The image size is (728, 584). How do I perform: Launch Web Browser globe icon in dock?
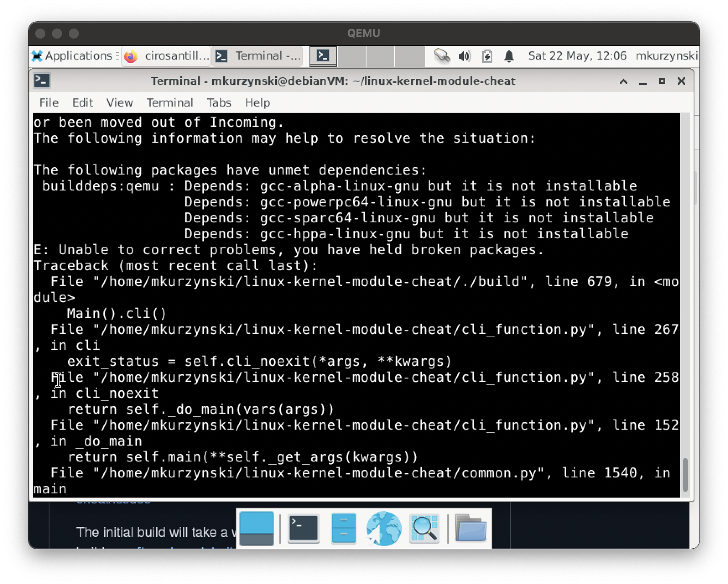pyautogui.click(x=384, y=529)
